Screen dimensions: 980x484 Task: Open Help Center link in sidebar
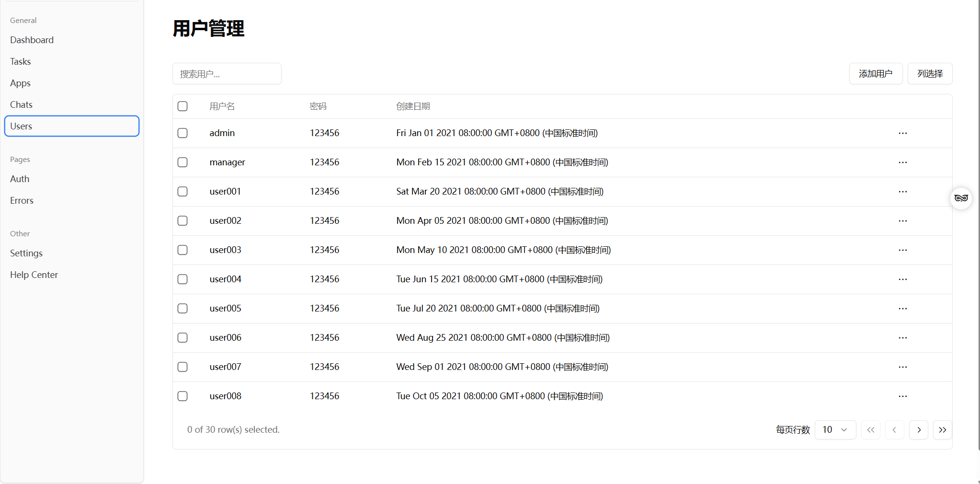[x=34, y=275]
